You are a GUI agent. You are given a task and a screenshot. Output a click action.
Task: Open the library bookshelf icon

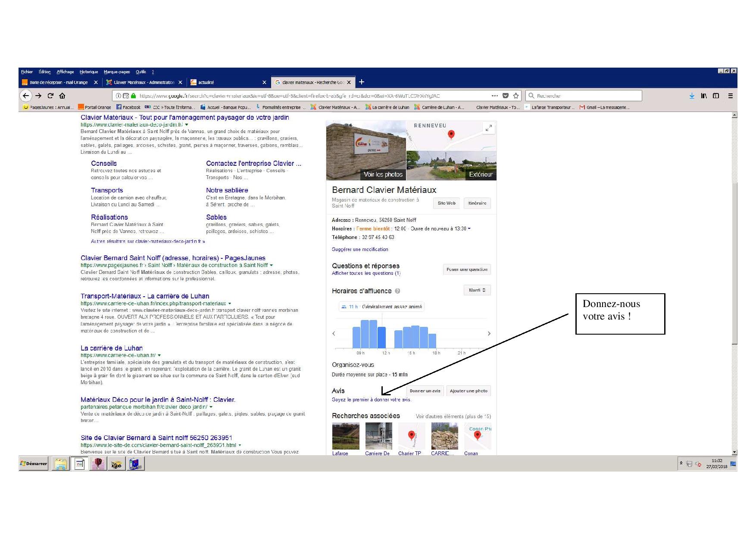pyautogui.click(x=704, y=96)
